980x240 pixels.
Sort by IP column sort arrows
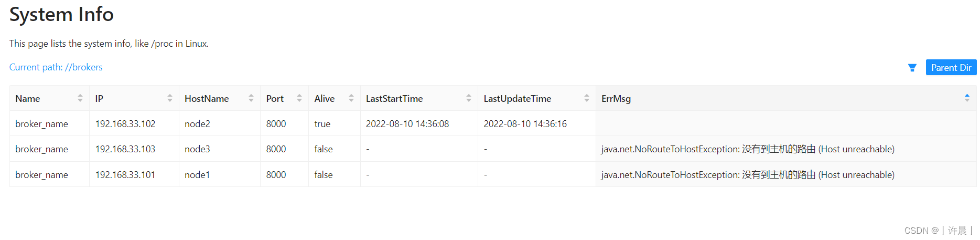point(170,98)
